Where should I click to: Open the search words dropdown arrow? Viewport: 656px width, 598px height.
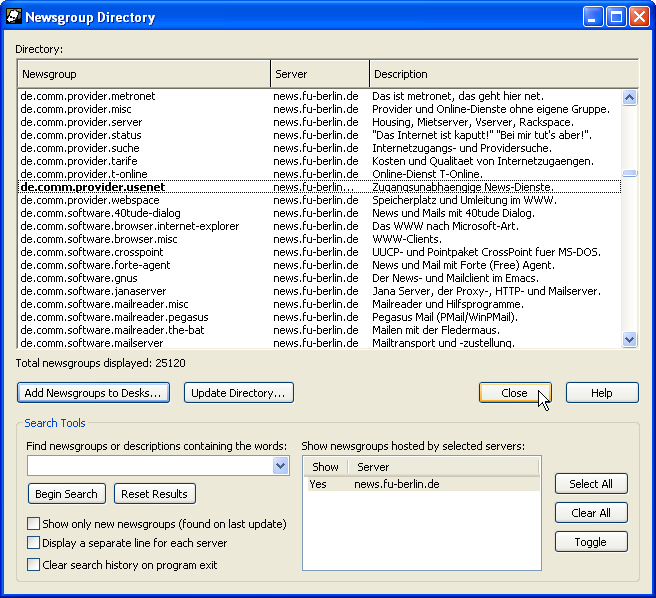280,466
